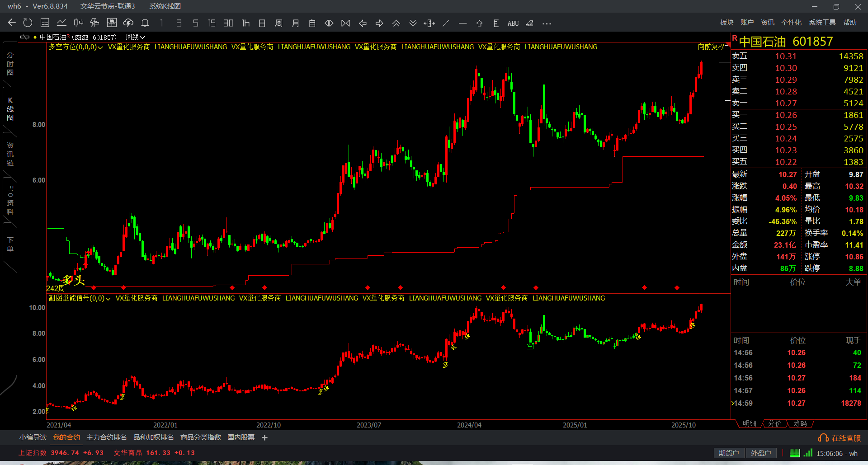Open the 帮助 menu
The image size is (868, 465).
click(850, 23)
